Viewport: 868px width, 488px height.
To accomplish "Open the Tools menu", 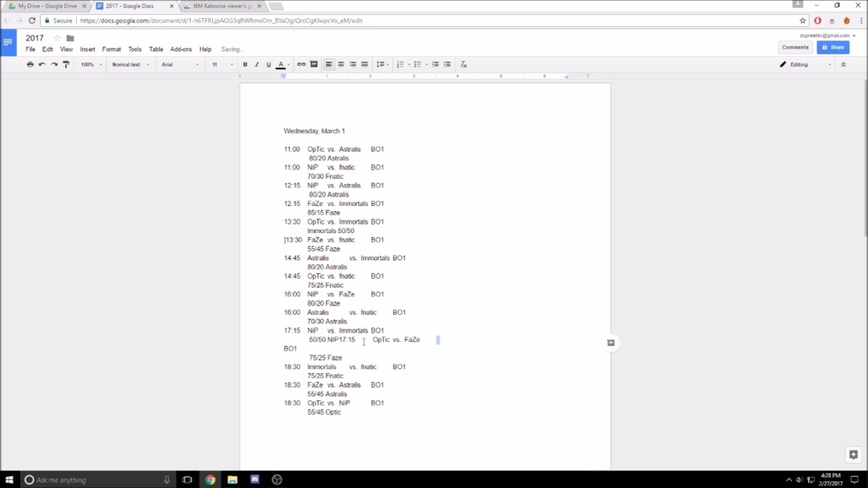I will (135, 49).
